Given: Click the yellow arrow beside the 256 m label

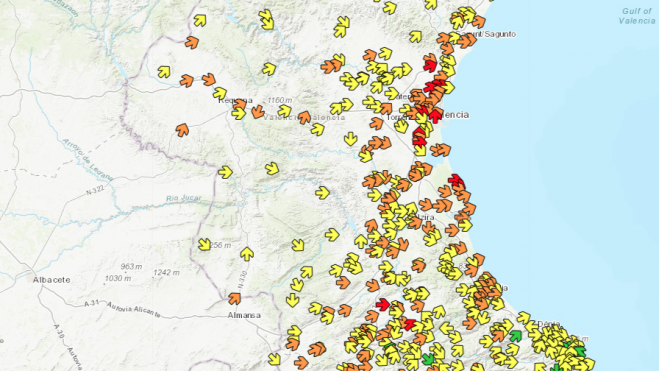Looking at the screenshot, I should click(204, 244).
